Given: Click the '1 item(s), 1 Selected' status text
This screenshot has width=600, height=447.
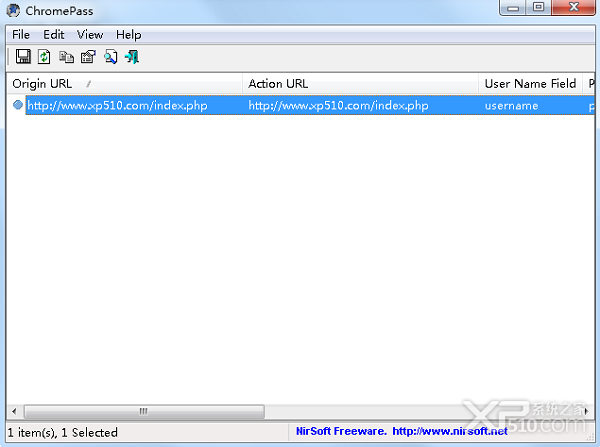Looking at the screenshot, I should [x=62, y=432].
